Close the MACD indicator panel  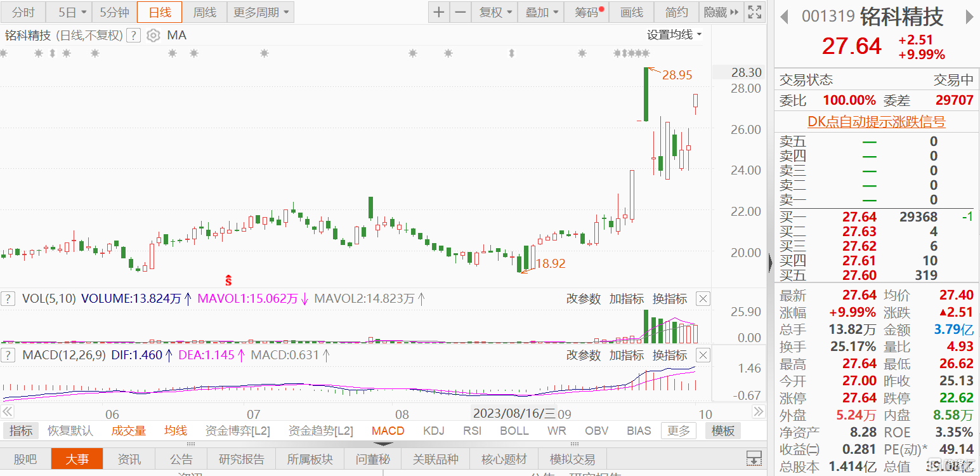(x=703, y=355)
